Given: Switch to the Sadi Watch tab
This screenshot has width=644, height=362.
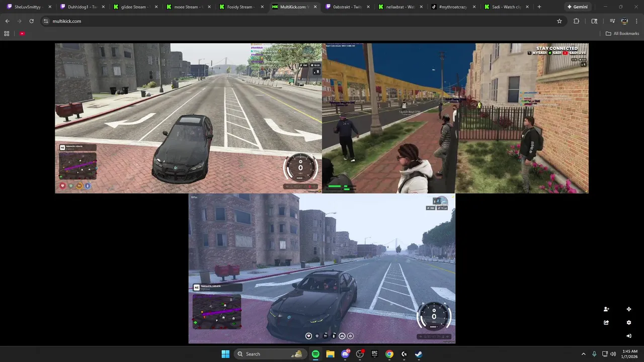Looking at the screenshot, I should click(x=507, y=7).
